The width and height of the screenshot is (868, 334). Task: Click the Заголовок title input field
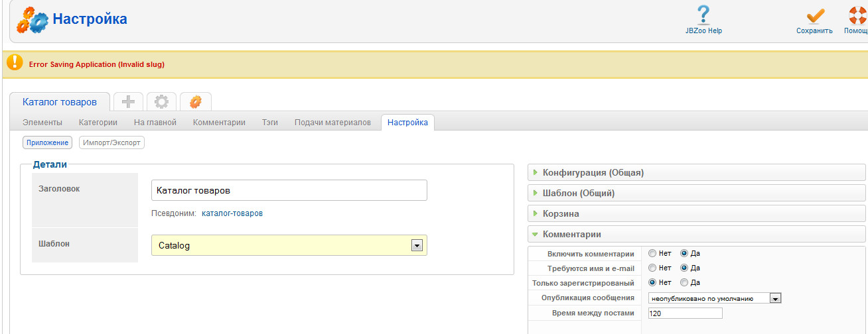(289, 190)
